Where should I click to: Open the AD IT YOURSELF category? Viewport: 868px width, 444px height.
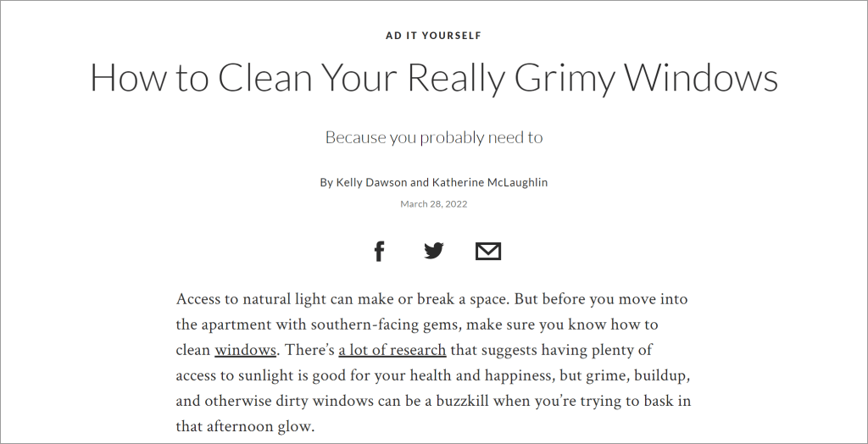point(433,36)
